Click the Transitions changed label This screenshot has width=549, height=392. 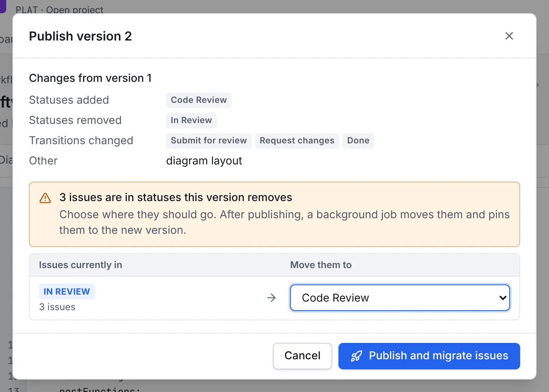click(81, 141)
